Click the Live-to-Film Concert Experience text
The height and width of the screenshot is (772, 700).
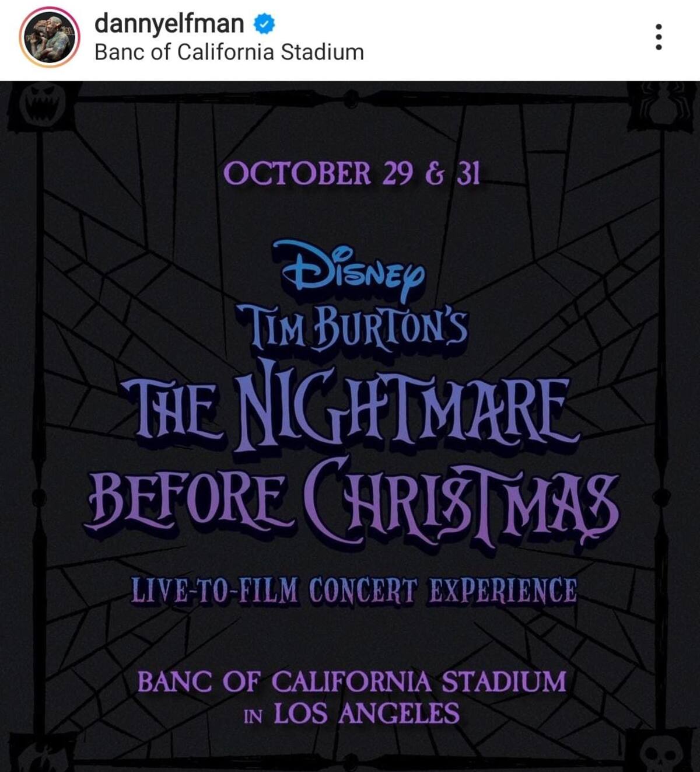point(353,591)
